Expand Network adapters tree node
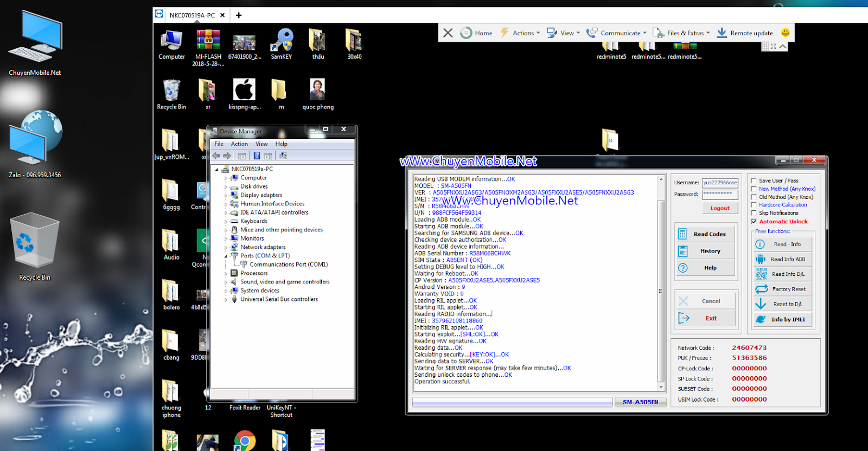The image size is (868, 451). [x=226, y=247]
